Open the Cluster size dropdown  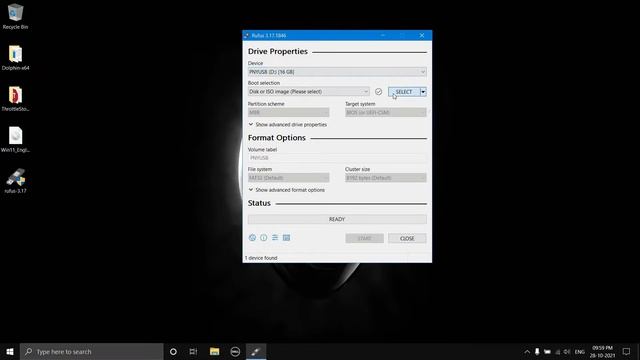[x=386, y=178]
